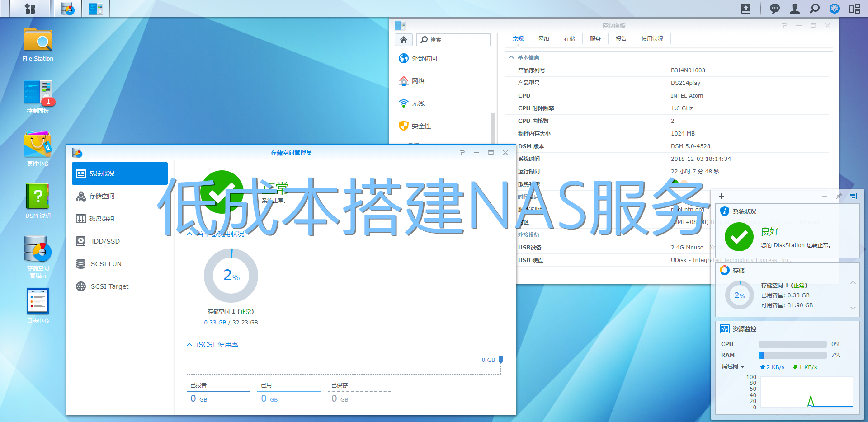Click the 系统状况 widget info icon
Screen dimensions: 868x422
[725, 211]
